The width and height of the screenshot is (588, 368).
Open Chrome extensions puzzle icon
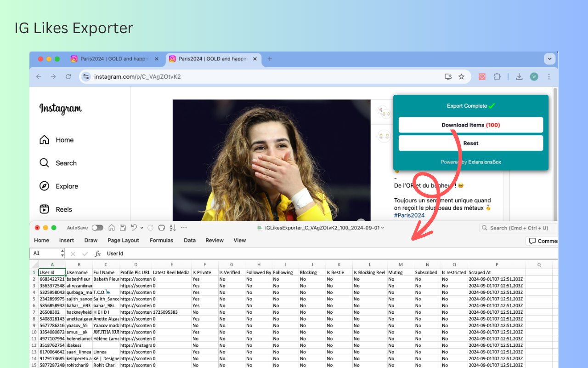(497, 77)
